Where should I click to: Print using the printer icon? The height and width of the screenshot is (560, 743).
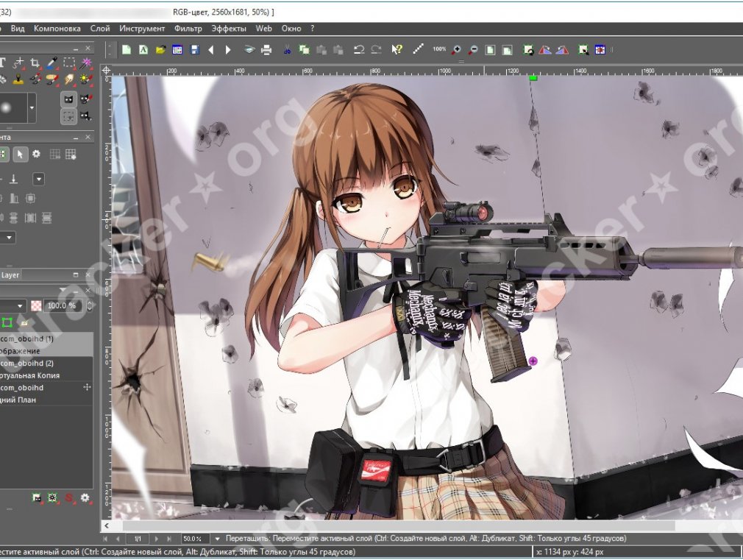point(266,49)
